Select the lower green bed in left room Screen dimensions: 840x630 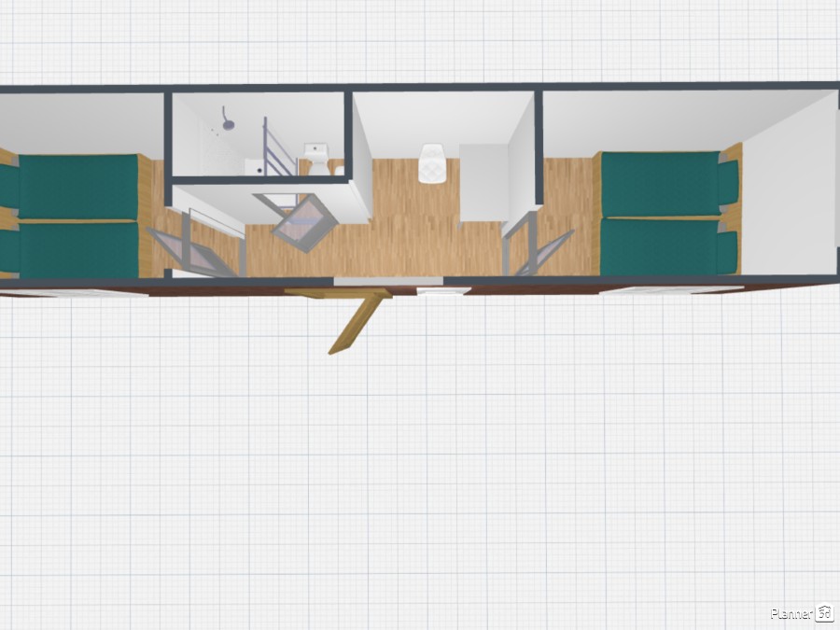pos(79,249)
